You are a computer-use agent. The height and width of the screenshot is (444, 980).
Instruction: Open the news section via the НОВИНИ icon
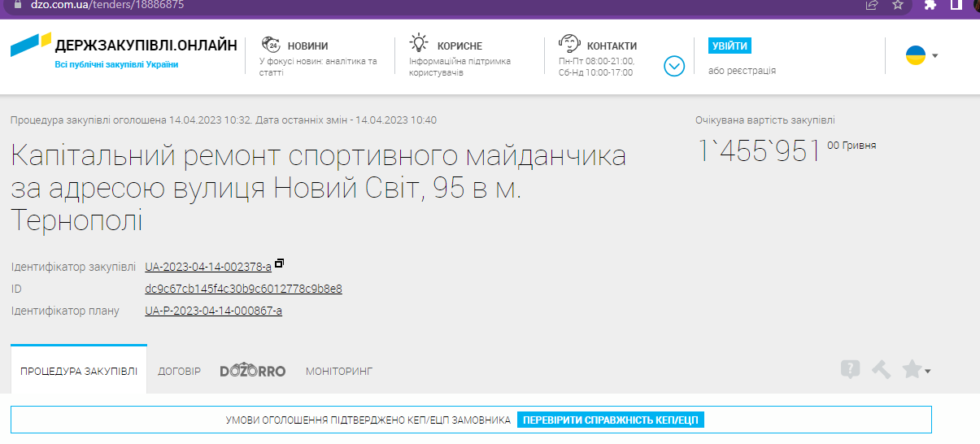pyautogui.click(x=270, y=45)
